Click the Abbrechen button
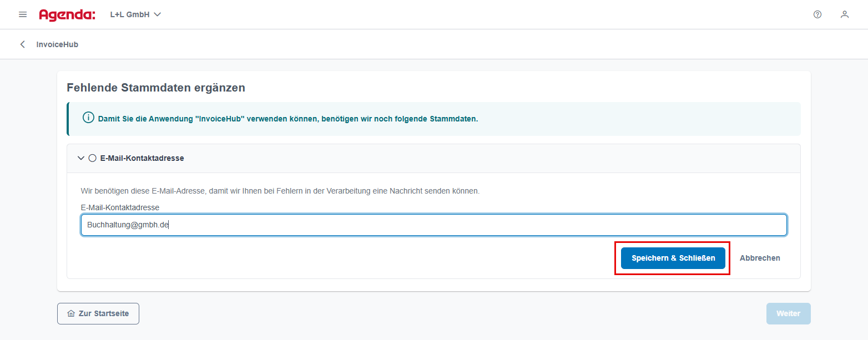Viewport: 868px width, 340px height. pyautogui.click(x=760, y=258)
